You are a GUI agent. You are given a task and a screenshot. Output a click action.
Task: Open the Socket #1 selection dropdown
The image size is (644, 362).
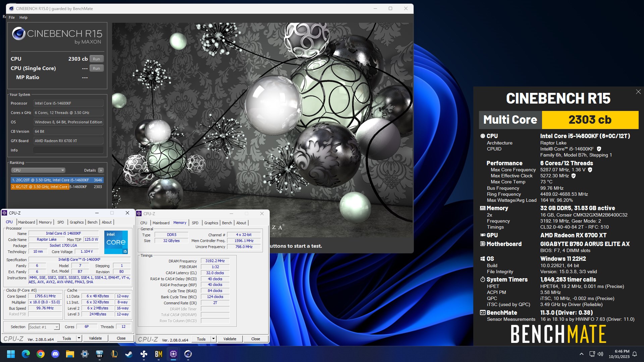click(x=44, y=327)
